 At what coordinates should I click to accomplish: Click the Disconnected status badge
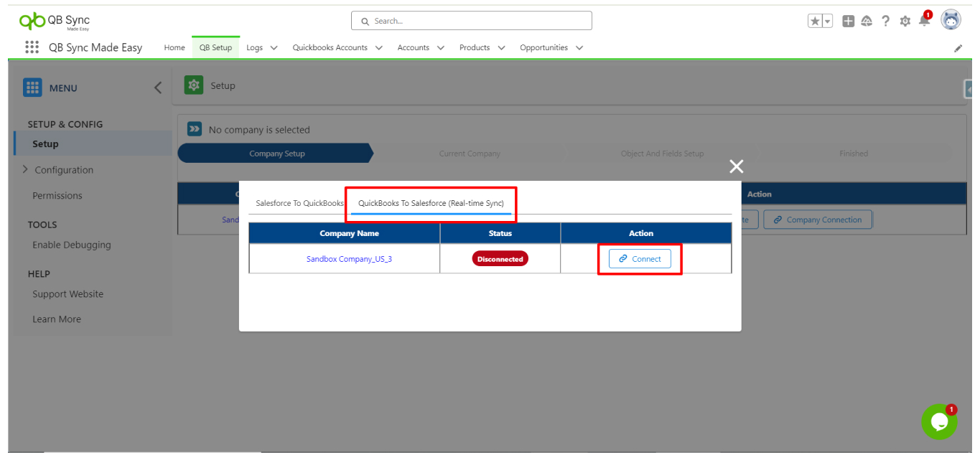(500, 259)
